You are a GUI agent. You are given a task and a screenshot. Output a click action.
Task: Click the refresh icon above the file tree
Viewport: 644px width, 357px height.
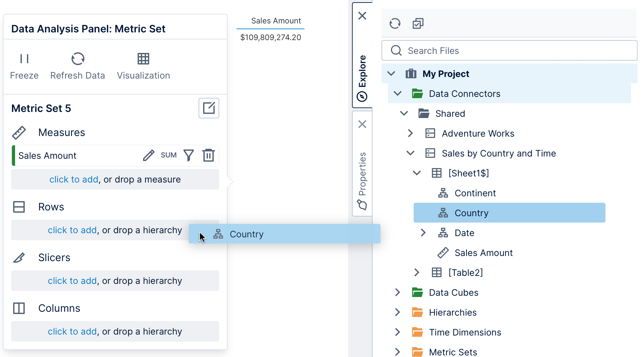pyautogui.click(x=395, y=23)
